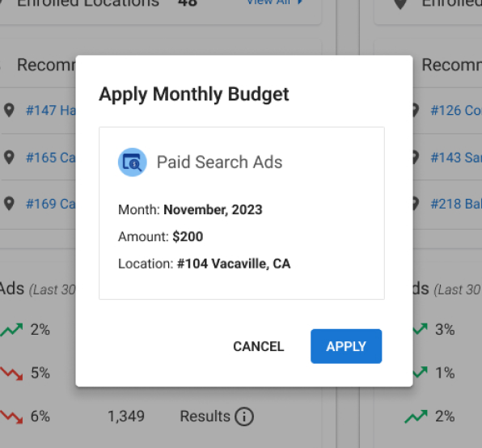482x448 pixels.
Task: Click the 1,349 results value
Action: [126, 416]
